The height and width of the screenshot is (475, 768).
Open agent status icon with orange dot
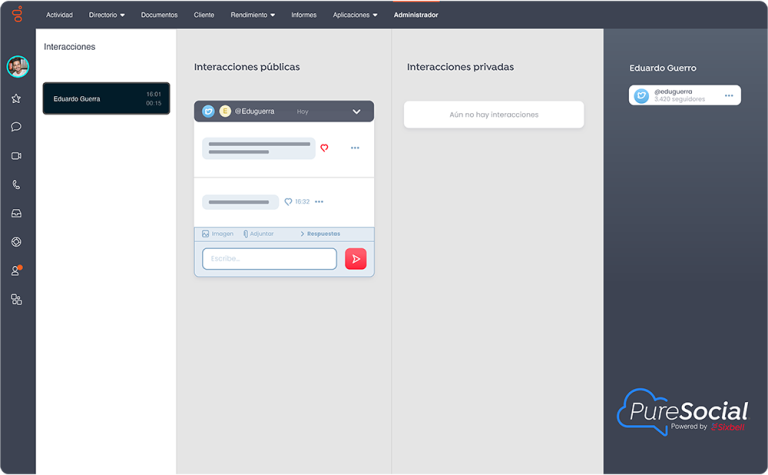(17, 270)
